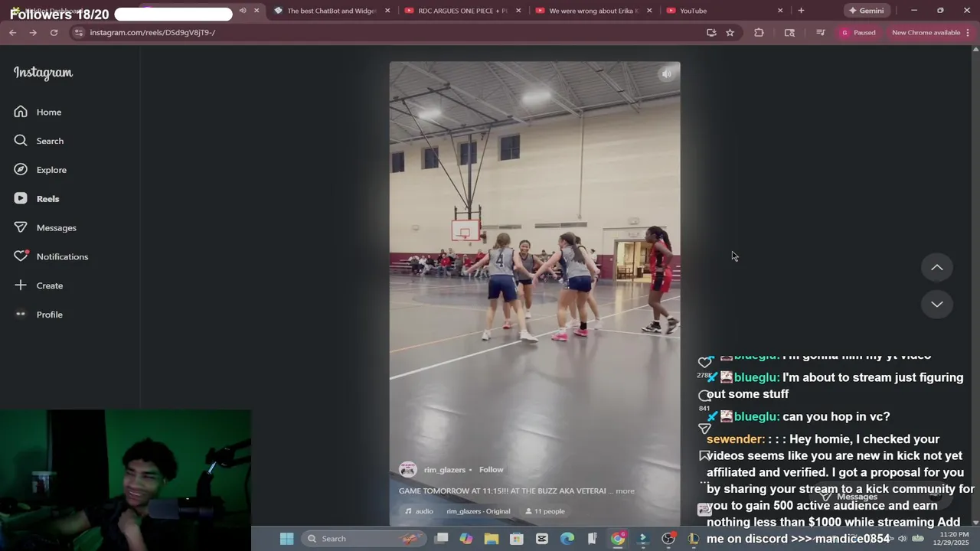Bookmark this page with the star icon

(x=730, y=33)
